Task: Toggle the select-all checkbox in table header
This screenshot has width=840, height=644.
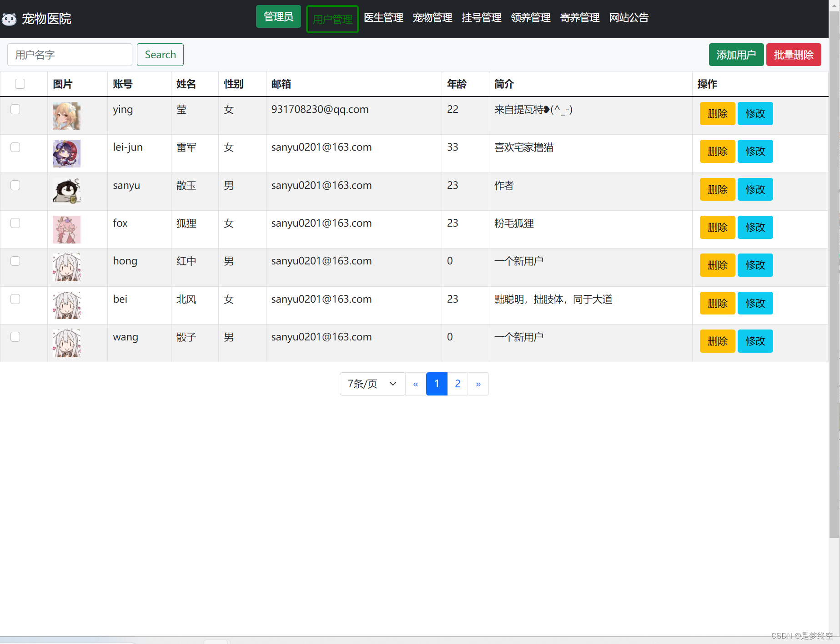Action: click(x=20, y=84)
